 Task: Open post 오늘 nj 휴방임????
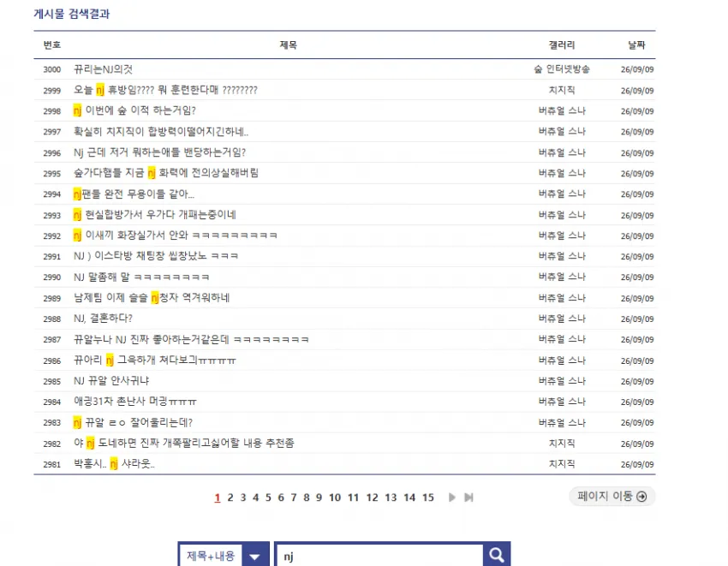tap(165, 90)
